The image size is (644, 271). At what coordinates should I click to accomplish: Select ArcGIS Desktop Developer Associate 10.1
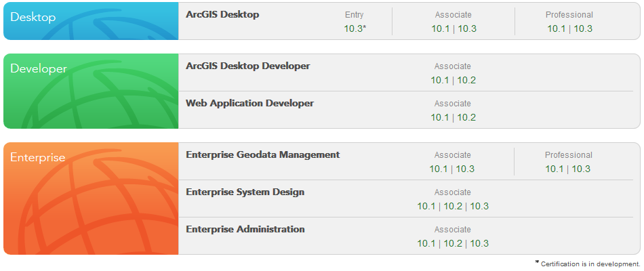pos(440,80)
